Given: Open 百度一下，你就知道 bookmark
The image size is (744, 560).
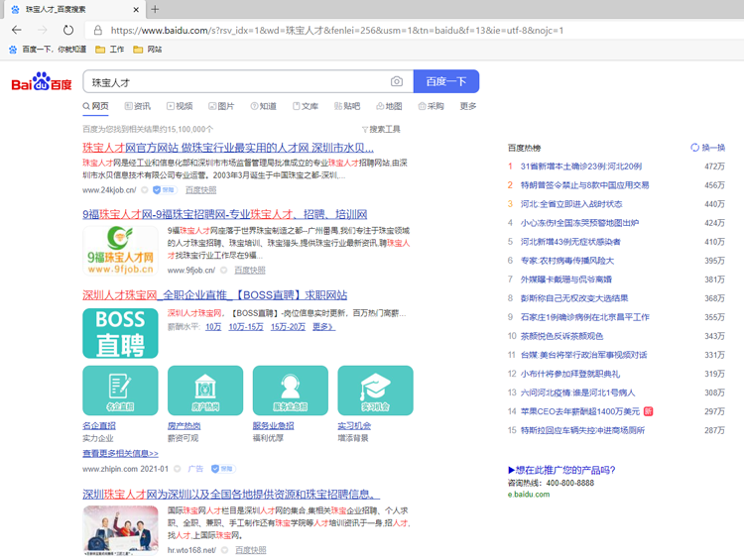Looking at the screenshot, I should tap(48, 49).
